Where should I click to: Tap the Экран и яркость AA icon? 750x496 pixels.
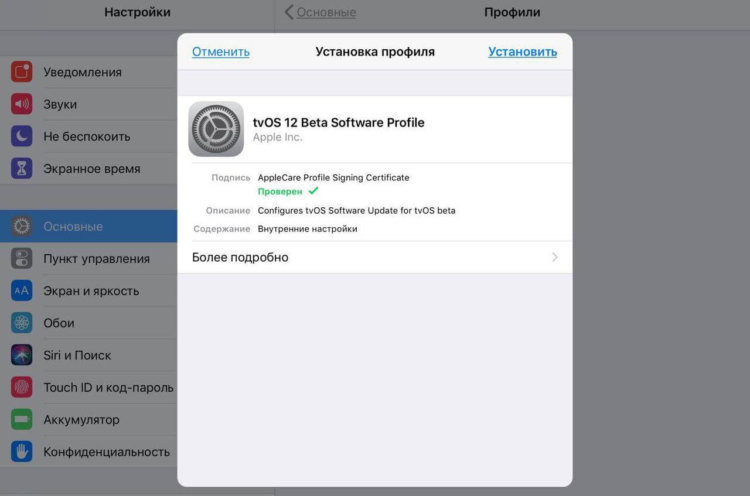(22, 290)
